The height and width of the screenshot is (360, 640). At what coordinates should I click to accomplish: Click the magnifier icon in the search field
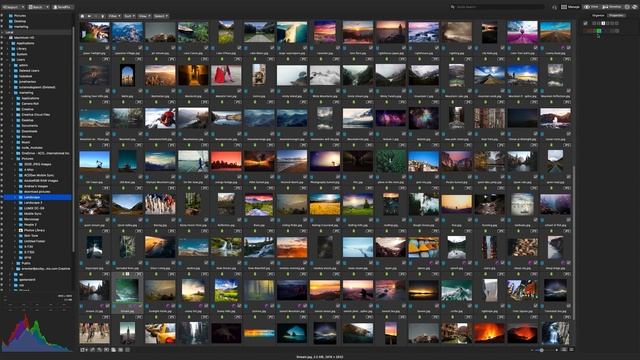[453, 7]
